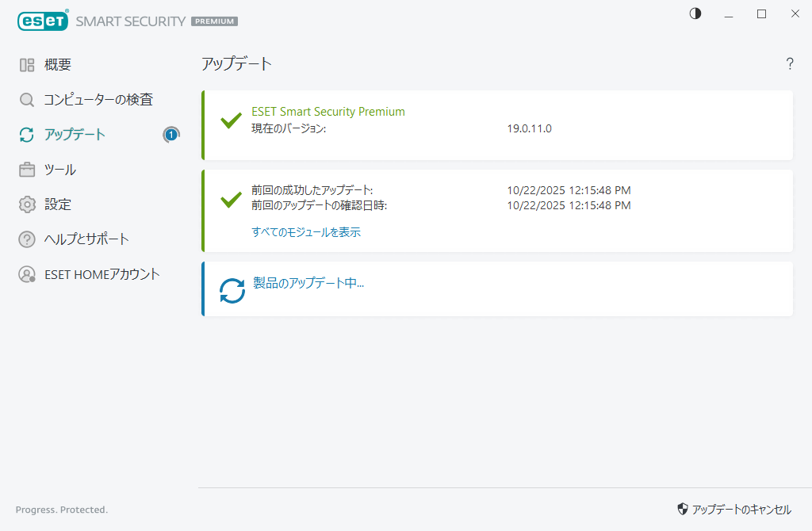Click the 概要 overview icon in sidebar
812x531 pixels.
pyautogui.click(x=27, y=65)
